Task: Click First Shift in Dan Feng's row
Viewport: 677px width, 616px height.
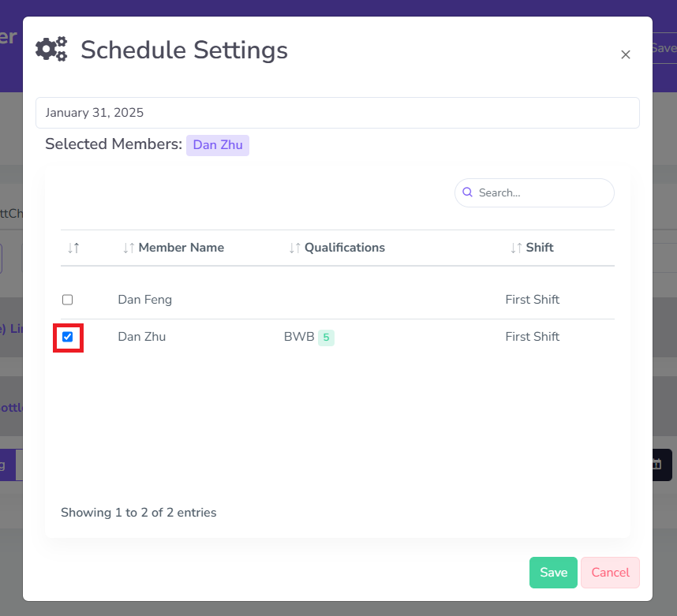Action: (x=532, y=300)
